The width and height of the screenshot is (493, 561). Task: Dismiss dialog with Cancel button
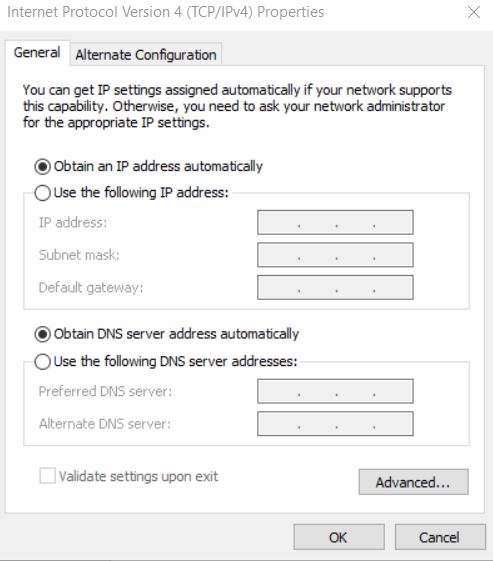(x=440, y=537)
